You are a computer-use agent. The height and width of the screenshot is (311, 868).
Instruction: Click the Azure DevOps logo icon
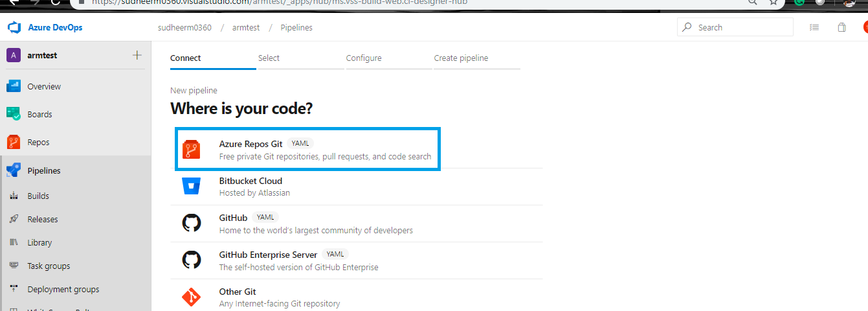(14, 28)
